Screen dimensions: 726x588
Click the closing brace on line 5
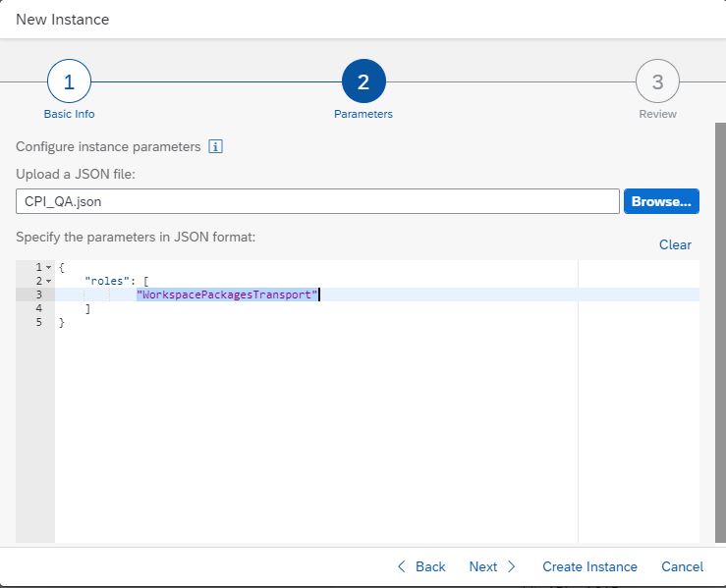coord(62,322)
